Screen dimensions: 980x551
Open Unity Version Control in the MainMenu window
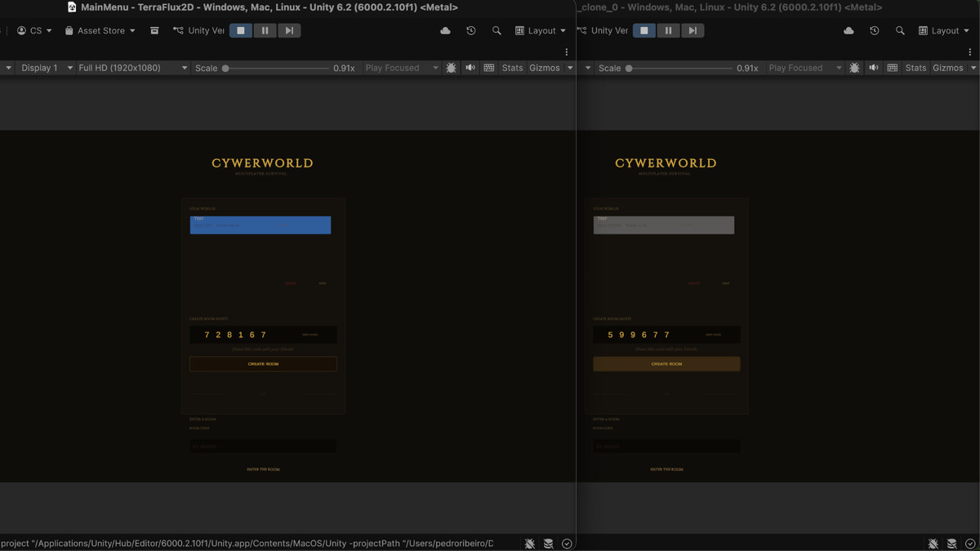(x=198, y=30)
